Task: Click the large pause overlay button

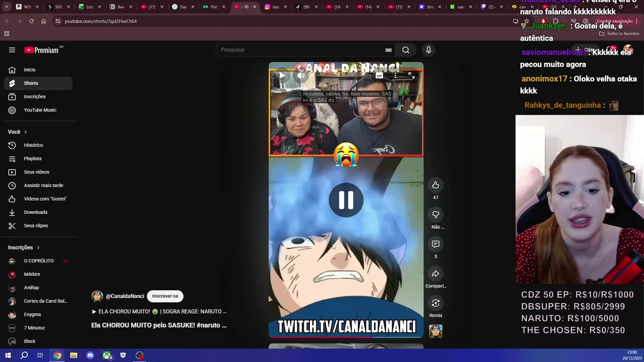Action: [x=346, y=200]
